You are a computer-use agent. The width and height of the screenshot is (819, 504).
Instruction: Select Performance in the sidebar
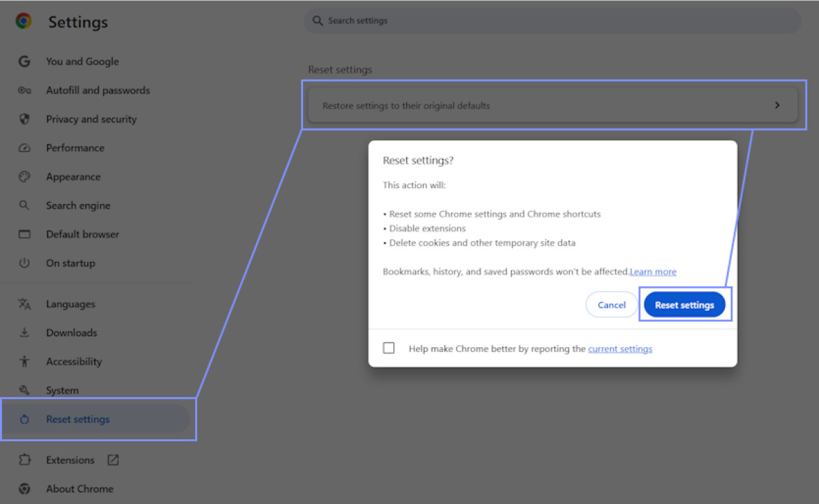point(75,148)
